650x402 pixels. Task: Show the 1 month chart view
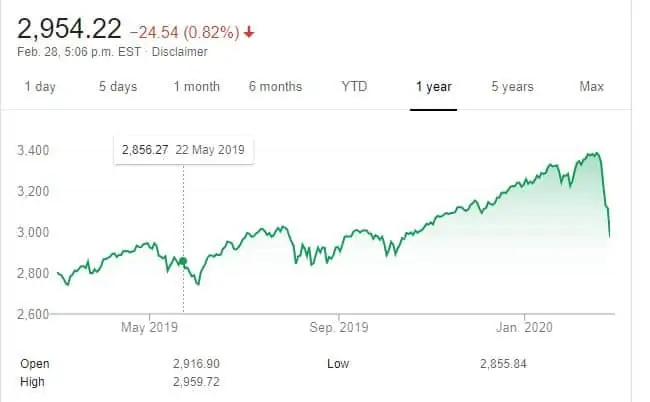[196, 87]
